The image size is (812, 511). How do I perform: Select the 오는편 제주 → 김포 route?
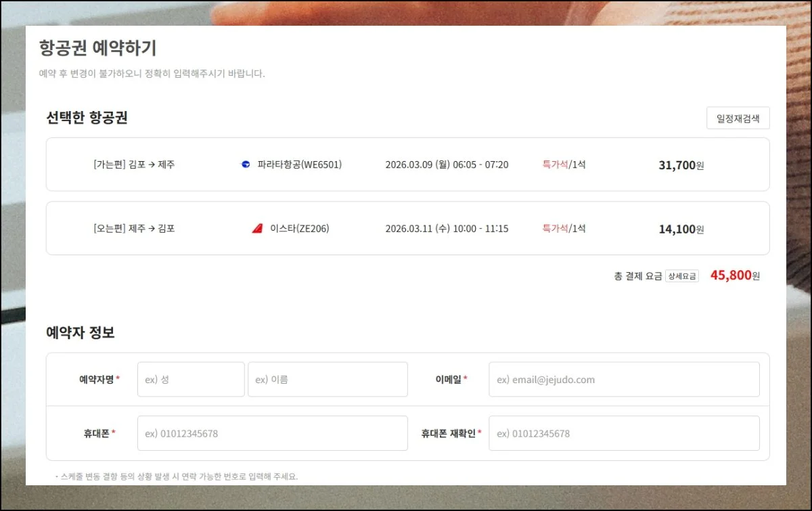(134, 229)
